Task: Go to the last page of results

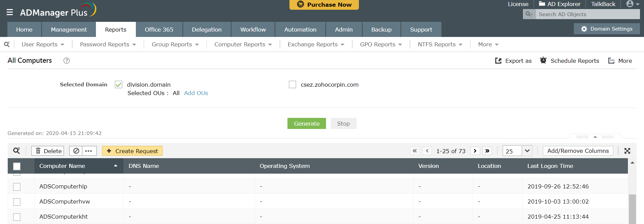Action: (x=487, y=151)
